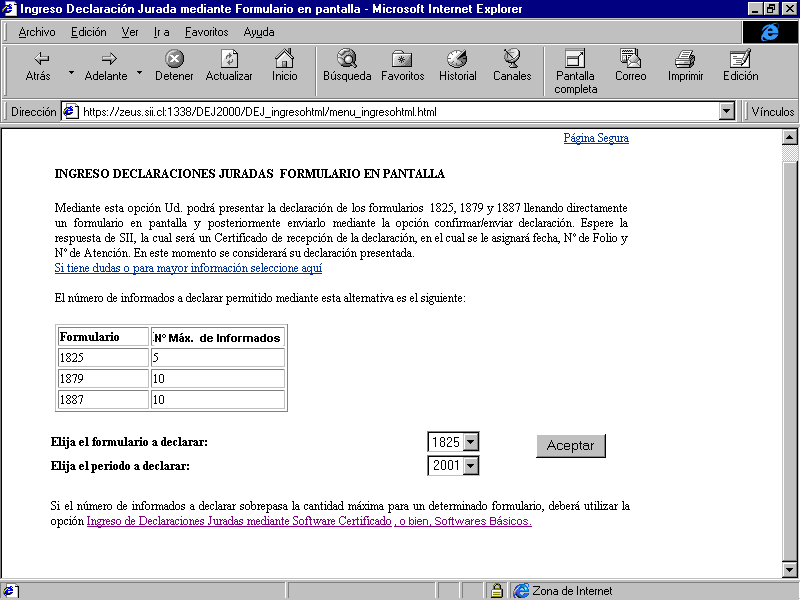Click the value 5 in the table

pos(217,358)
